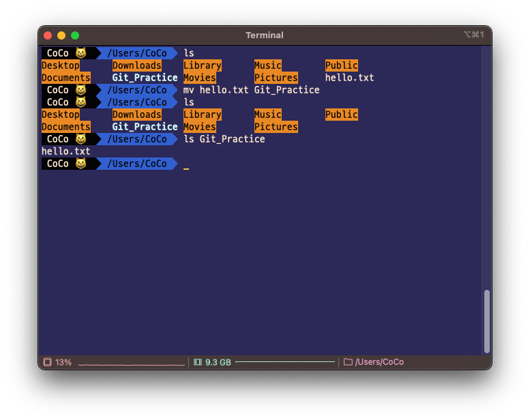This screenshot has width=530, height=420.
Task: Click the cat emoji on the empty prompt line
Action: [x=80, y=164]
